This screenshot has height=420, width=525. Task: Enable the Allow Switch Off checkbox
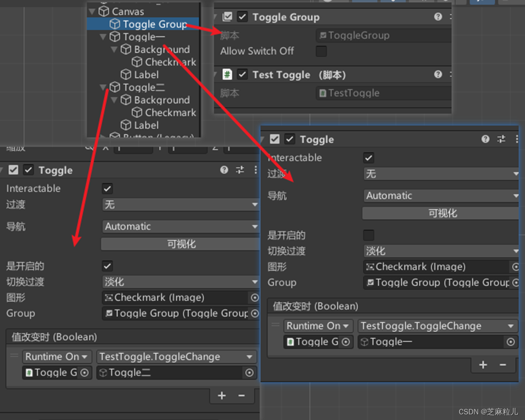pos(321,51)
